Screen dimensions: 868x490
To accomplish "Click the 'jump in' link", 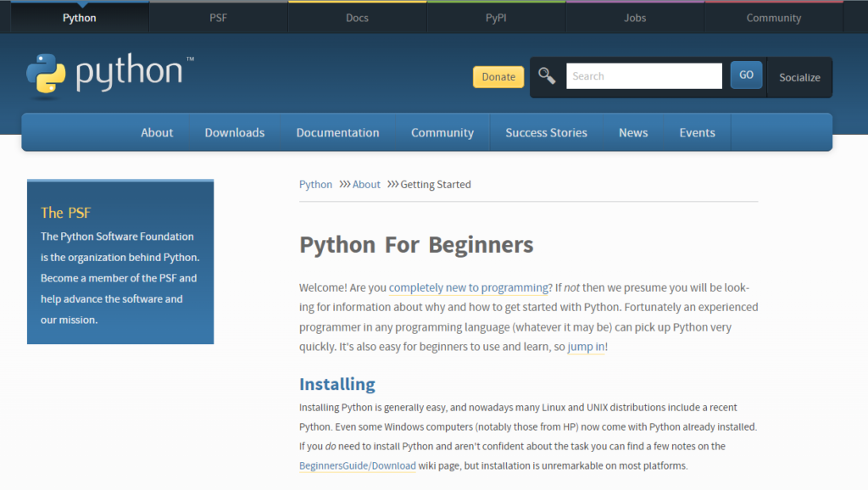I will click(586, 347).
